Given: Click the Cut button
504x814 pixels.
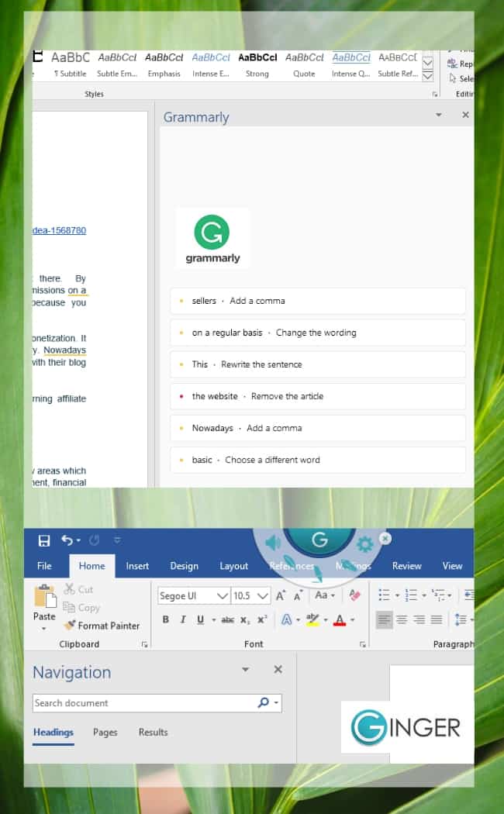Looking at the screenshot, I should 78,589.
